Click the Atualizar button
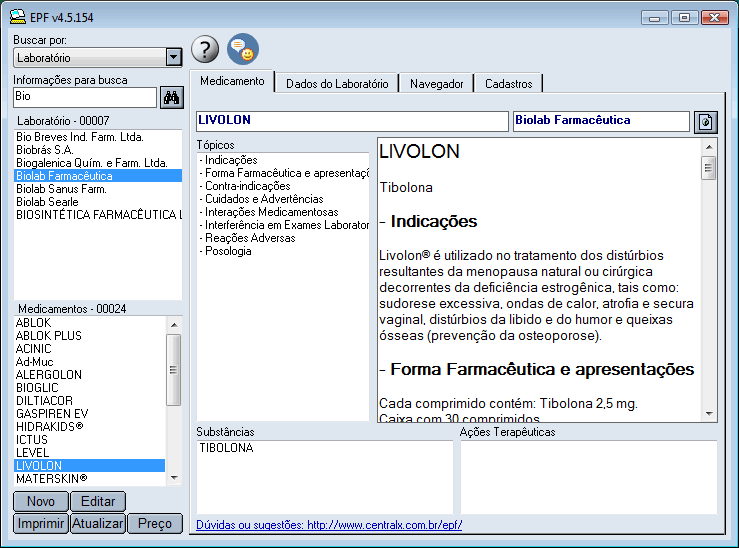 pyautogui.click(x=98, y=523)
